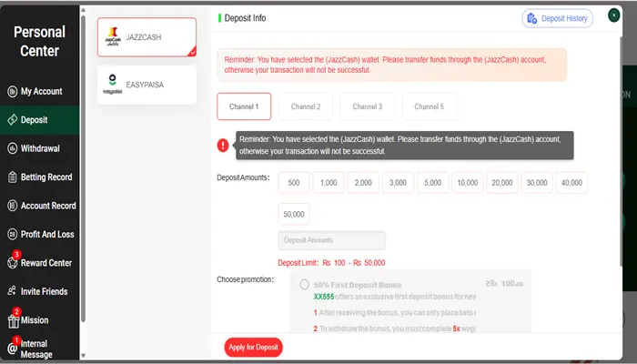Viewport: 637px width, 364px height.
Task: Open Account Record in sidebar
Action: pyautogui.click(x=39, y=206)
